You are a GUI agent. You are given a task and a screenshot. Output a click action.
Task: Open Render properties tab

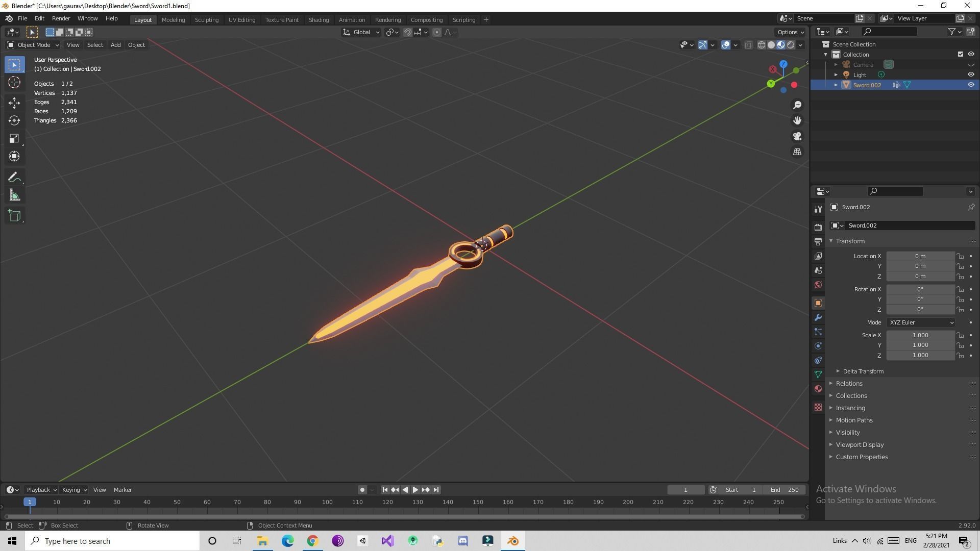(x=818, y=227)
